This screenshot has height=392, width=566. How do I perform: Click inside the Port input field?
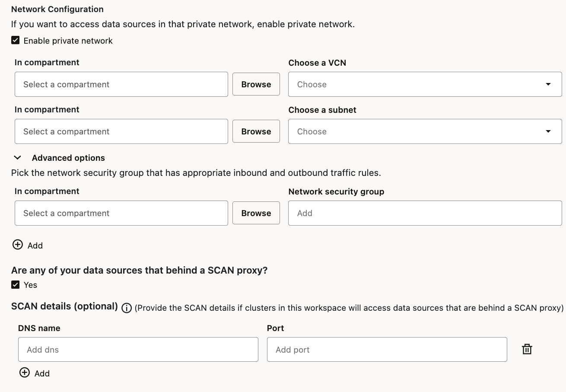387,349
